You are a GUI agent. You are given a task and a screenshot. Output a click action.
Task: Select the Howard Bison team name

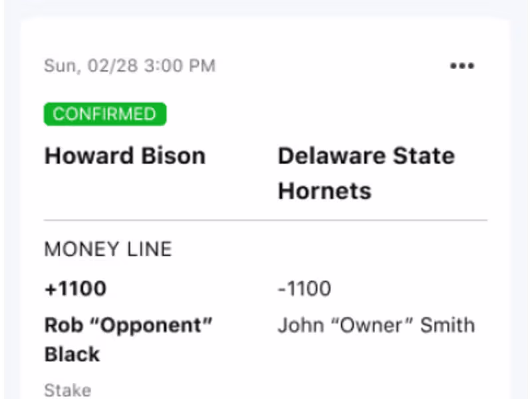click(125, 156)
